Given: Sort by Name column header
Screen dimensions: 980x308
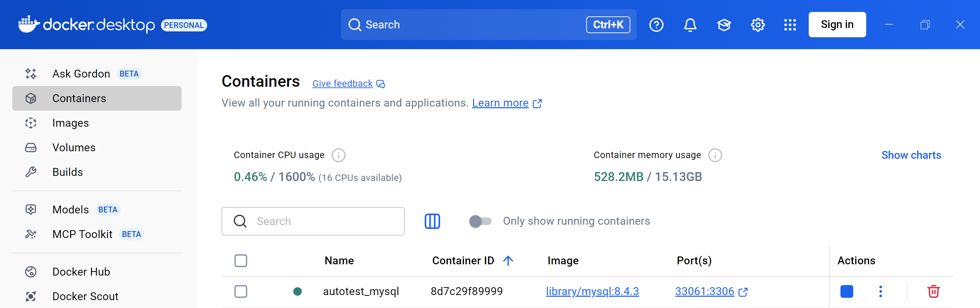Looking at the screenshot, I should tap(339, 261).
